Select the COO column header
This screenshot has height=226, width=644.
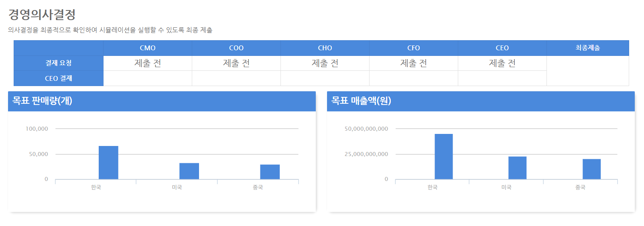point(236,48)
